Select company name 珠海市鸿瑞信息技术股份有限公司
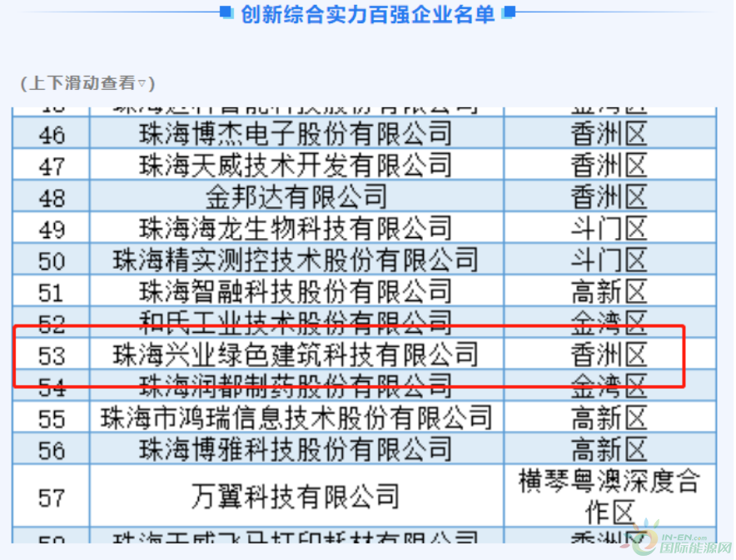Image resolution: width=736 pixels, height=560 pixels. tap(296, 418)
